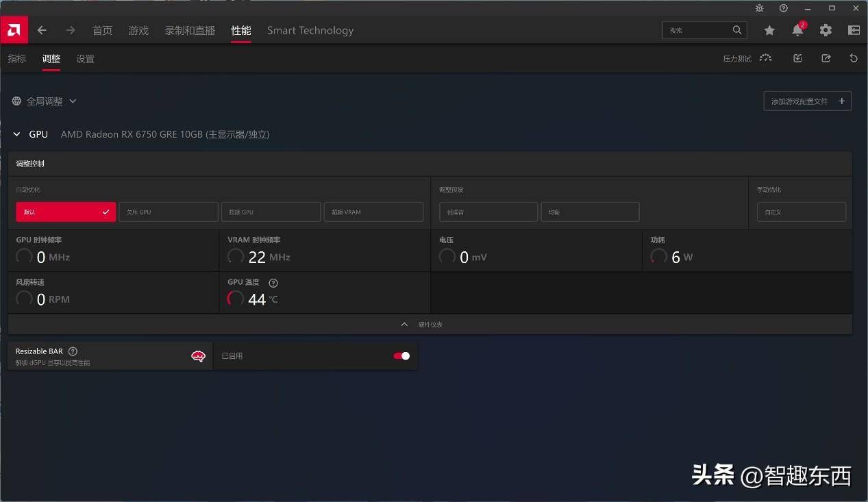
Task: Open notifications bell with badge 2
Action: pos(797,30)
